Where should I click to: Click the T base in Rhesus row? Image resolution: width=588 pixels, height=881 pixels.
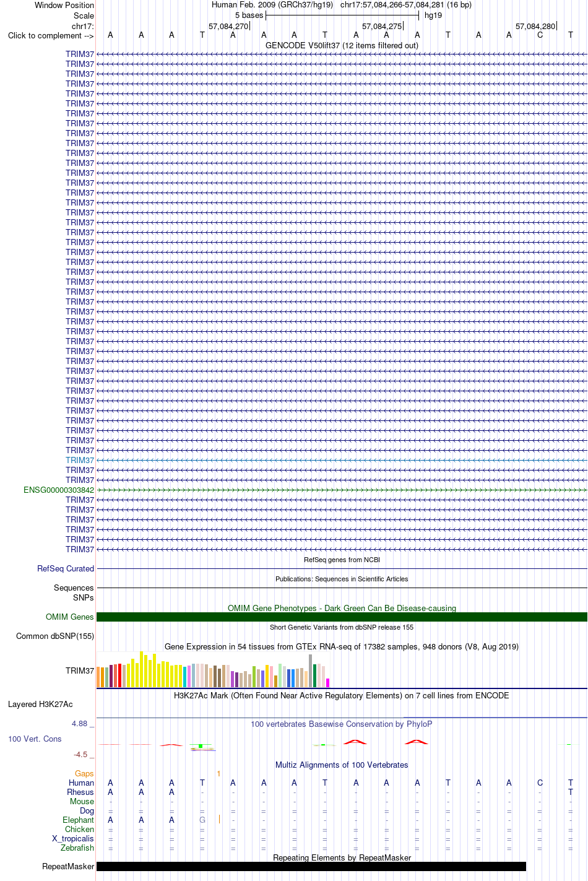571,792
